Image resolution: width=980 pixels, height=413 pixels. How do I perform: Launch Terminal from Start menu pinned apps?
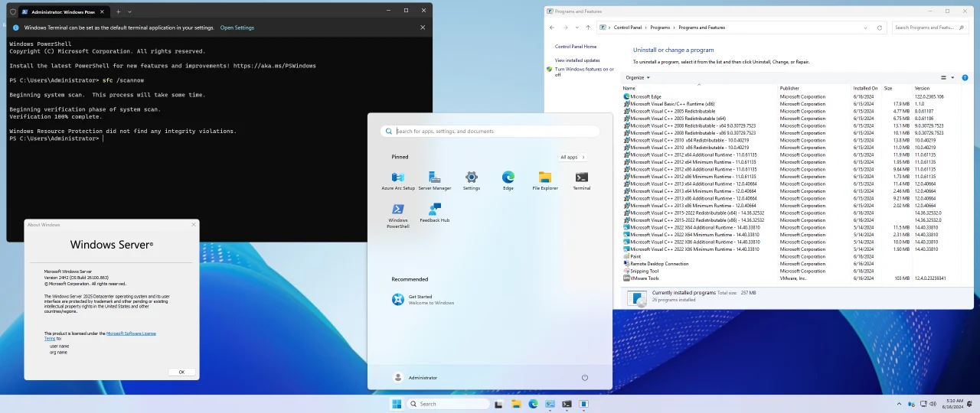pyautogui.click(x=582, y=180)
